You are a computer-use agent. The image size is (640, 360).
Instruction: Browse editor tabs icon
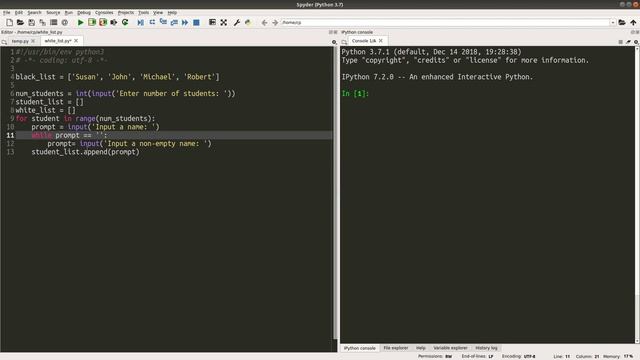(x=4, y=42)
